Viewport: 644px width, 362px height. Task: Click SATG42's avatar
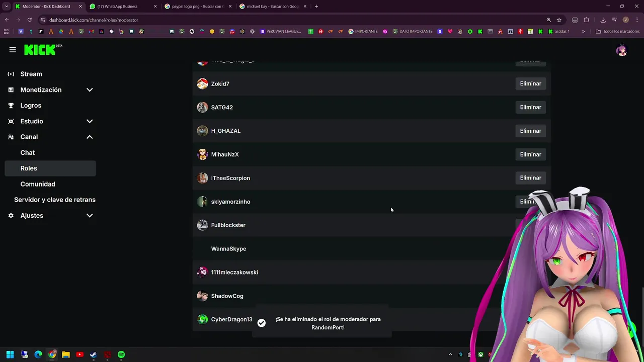[x=202, y=107]
